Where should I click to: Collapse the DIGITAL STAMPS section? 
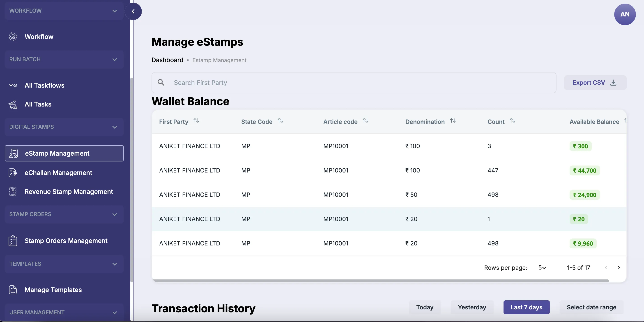coord(64,127)
